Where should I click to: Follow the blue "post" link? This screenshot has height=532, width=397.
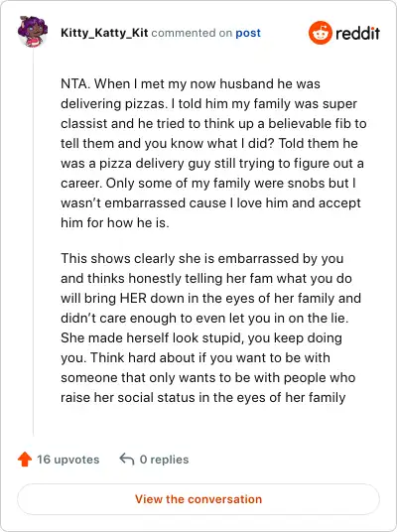[x=248, y=33]
